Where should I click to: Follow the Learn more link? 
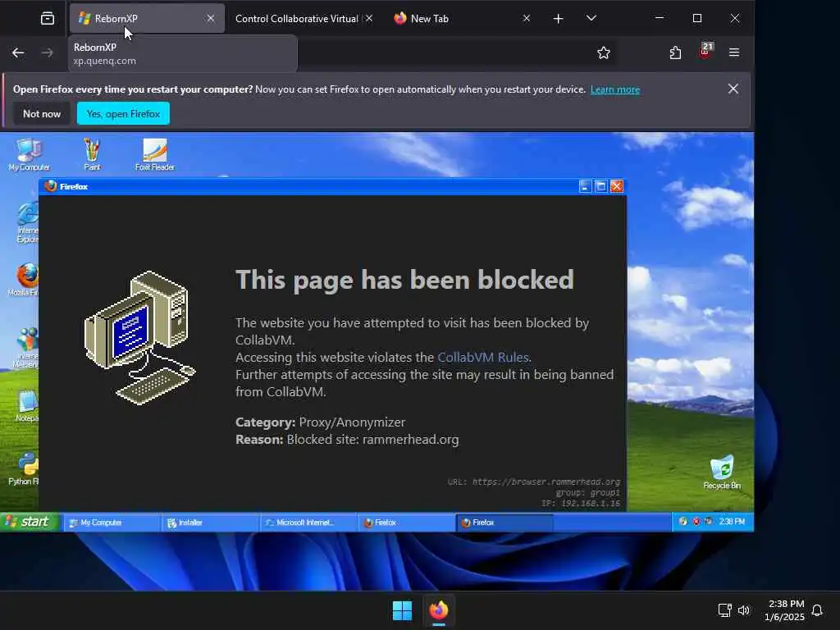coord(615,89)
